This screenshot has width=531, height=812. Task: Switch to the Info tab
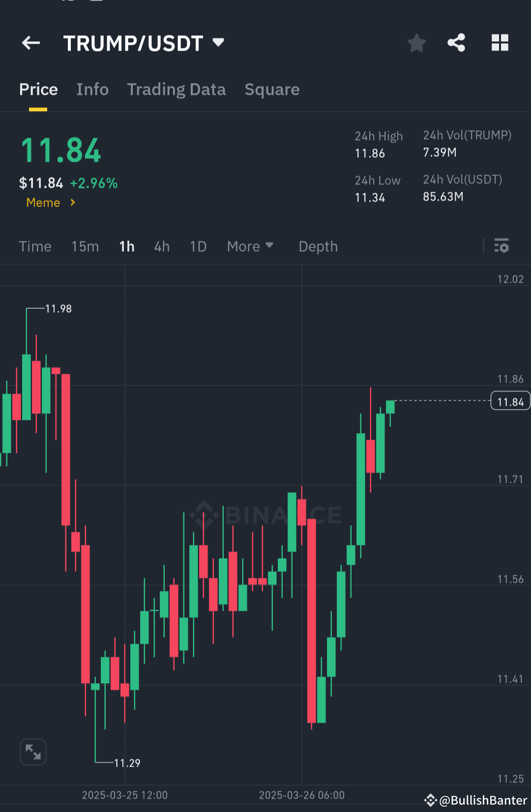point(92,90)
